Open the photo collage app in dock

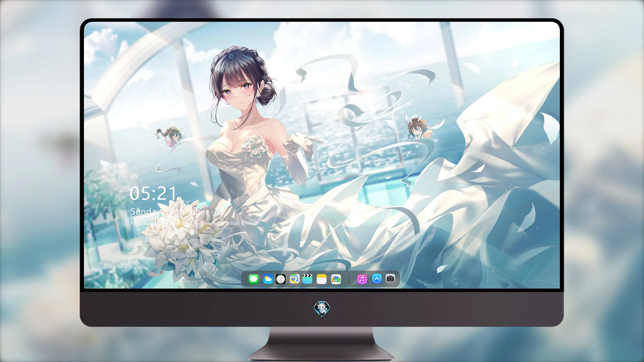point(336,279)
